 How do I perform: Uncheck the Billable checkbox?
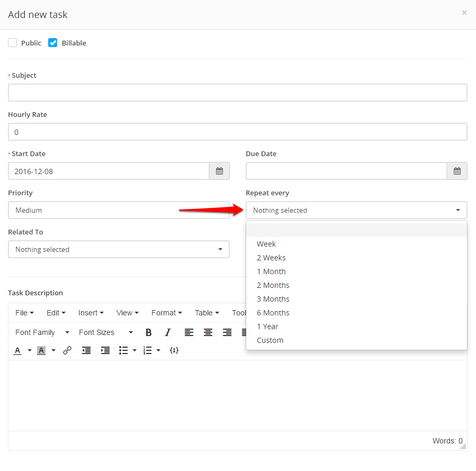click(52, 43)
